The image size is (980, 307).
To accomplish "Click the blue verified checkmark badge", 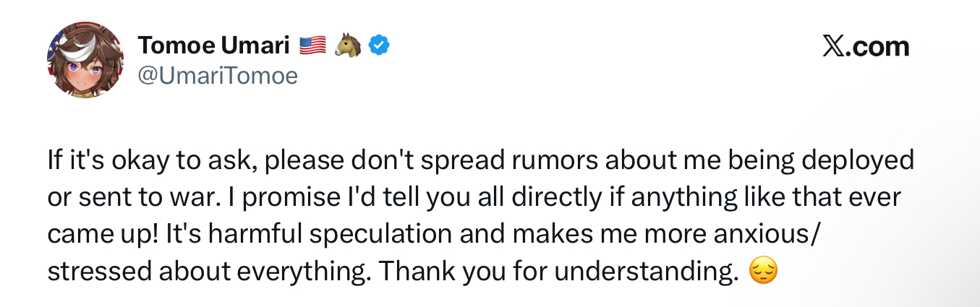I will click(379, 46).
